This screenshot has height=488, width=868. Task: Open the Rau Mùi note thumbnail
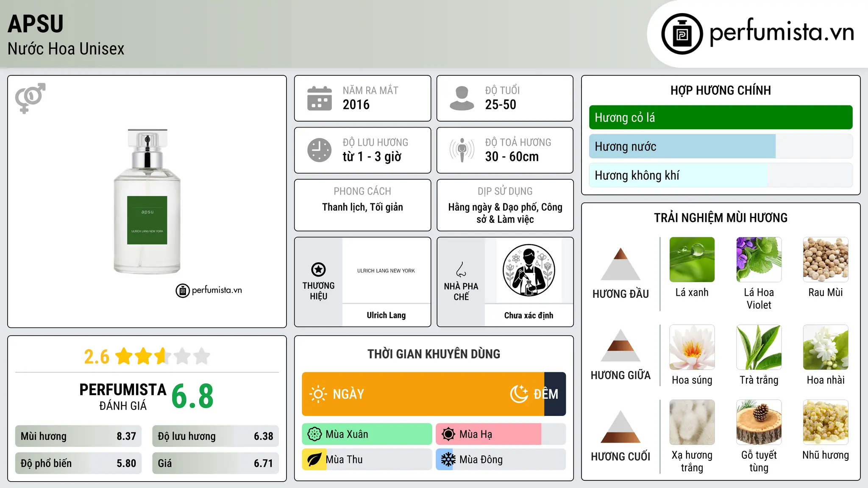[826, 260]
